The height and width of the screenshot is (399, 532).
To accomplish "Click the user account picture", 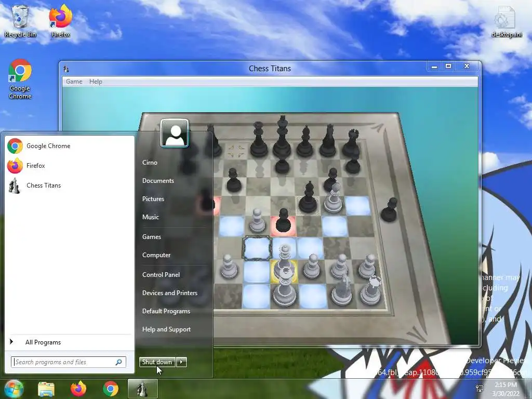I will coord(175,132).
